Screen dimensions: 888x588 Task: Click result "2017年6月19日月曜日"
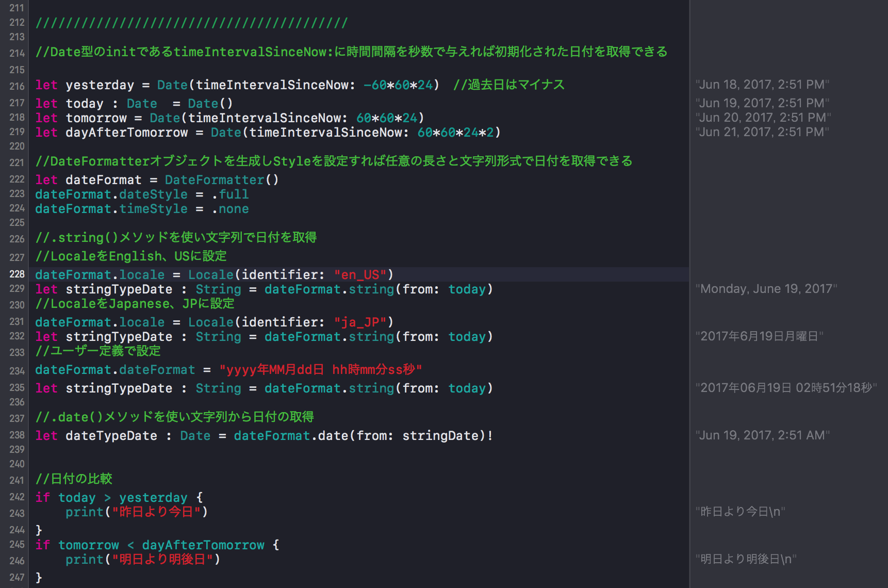[759, 336]
